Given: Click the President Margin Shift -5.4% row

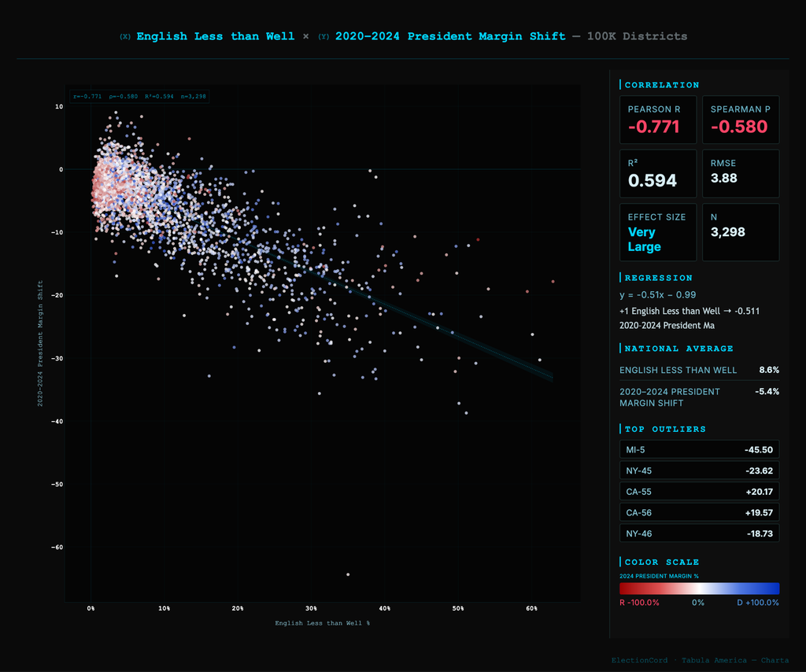Looking at the screenshot, I should [699, 397].
